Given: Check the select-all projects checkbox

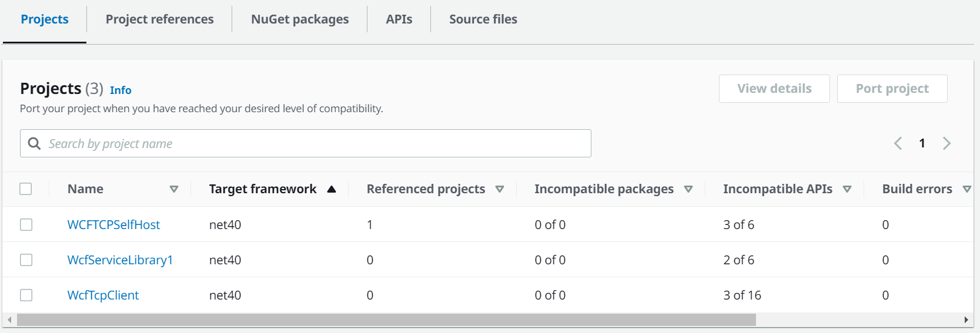Looking at the screenshot, I should [x=26, y=189].
